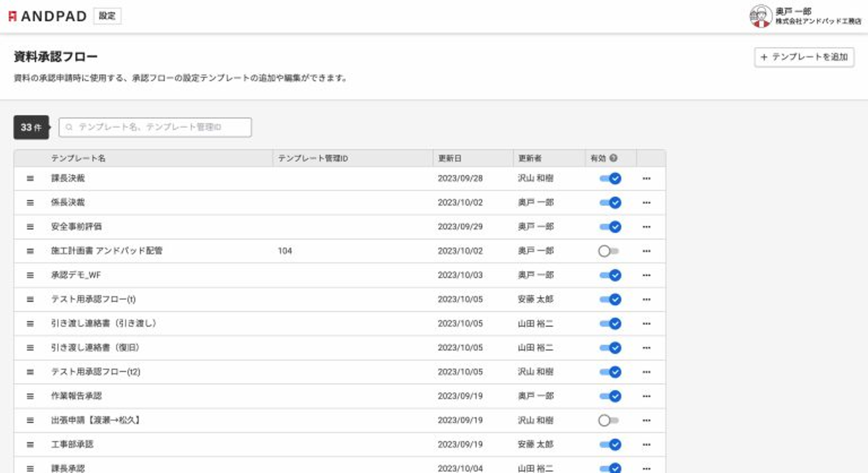This screenshot has height=473, width=868.
Task: Select the 承認デモ_WF template name
Action: pyautogui.click(x=76, y=275)
